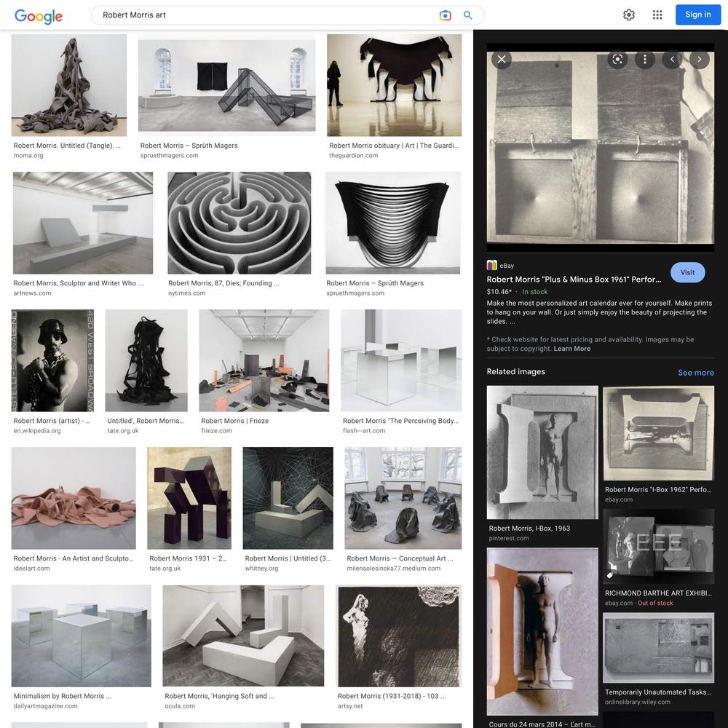Open the frieze.com installation image
Screen dimensions: 728x728
264,360
